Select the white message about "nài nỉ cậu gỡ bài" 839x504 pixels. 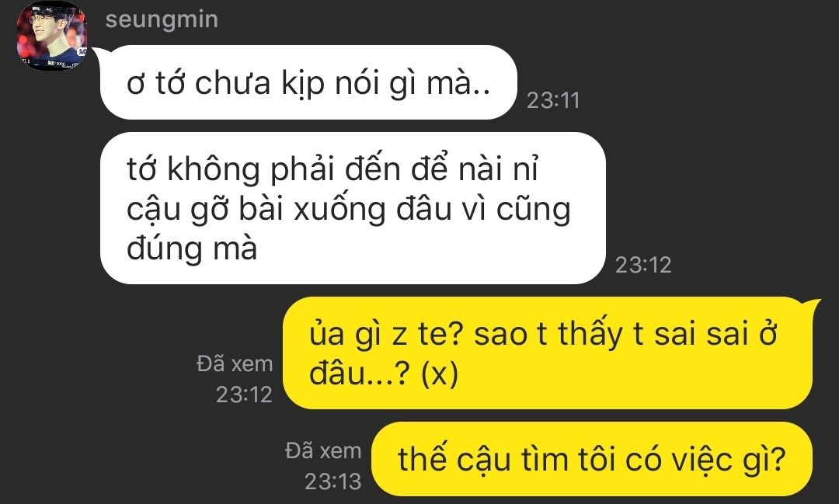(353, 208)
